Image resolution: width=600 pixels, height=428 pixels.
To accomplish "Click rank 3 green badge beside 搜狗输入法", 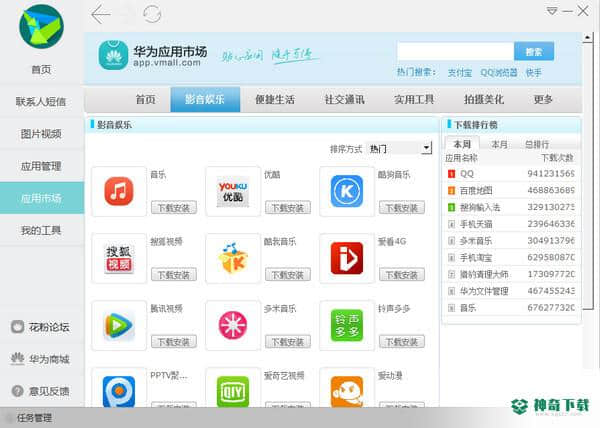I will coord(452,207).
